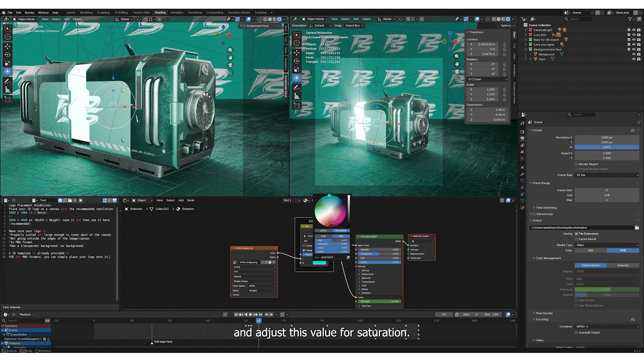Disable Background object in renders
The height and width of the screenshot is (362, 644).
tap(639, 54)
